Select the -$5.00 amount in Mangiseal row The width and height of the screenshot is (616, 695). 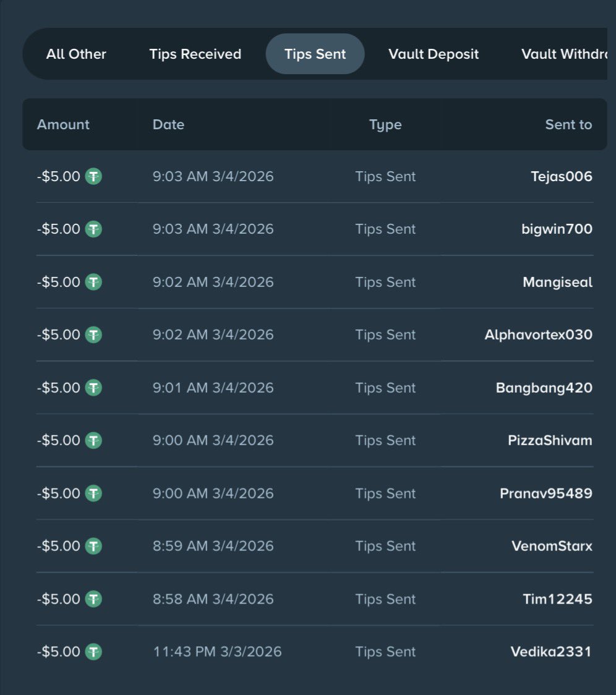click(x=59, y=282)
